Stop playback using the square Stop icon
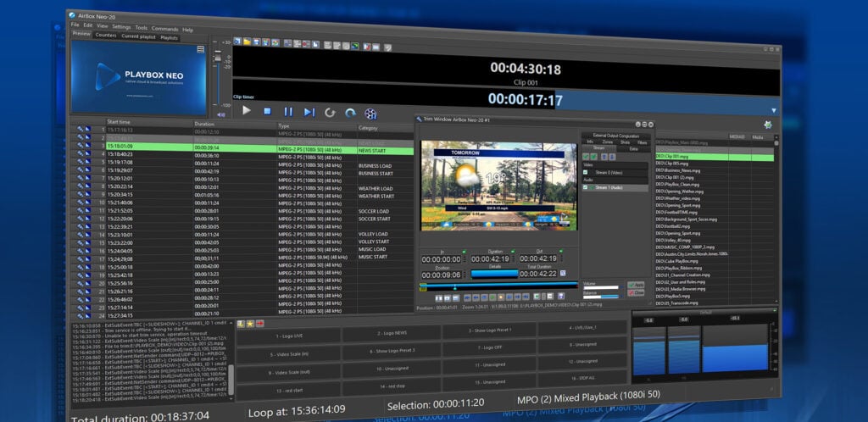The height and width of the screenshot is (422, 868). [x=267, y=111]
